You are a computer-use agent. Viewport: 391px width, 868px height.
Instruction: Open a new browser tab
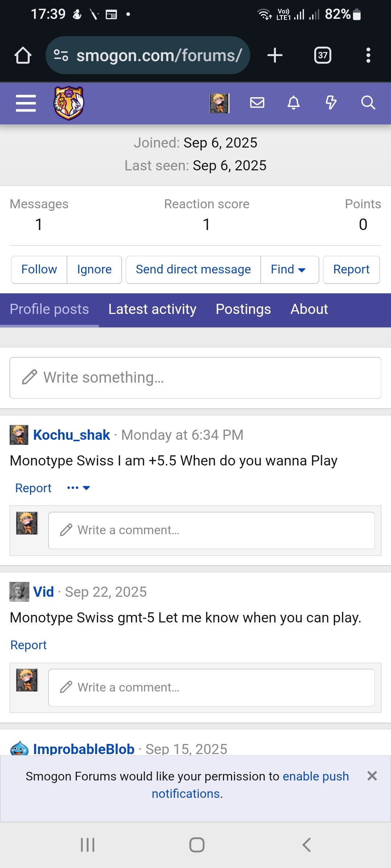[275, 55]
